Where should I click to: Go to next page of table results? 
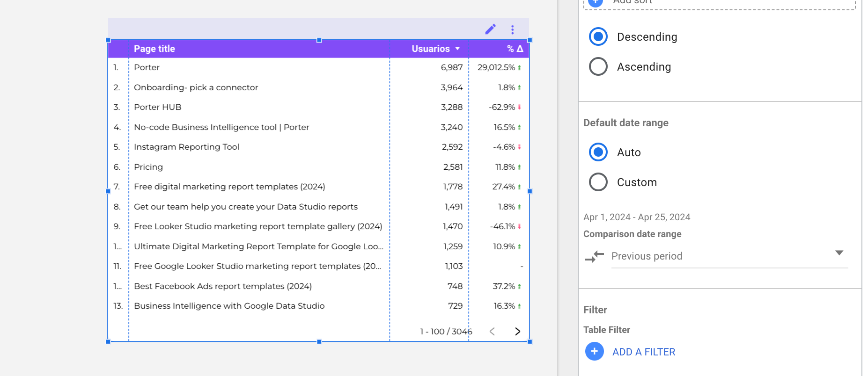[x=517, y=331]
